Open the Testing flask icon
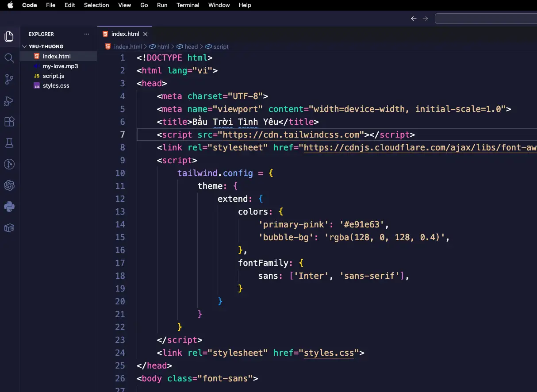The image size is (537, 392). click(x=9, y=143)
